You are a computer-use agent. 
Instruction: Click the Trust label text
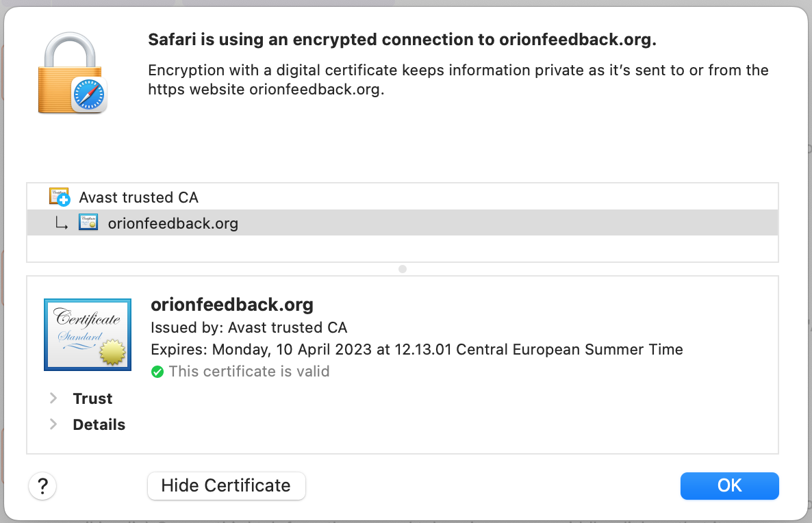pyautogui.click(x=92, y=398)
